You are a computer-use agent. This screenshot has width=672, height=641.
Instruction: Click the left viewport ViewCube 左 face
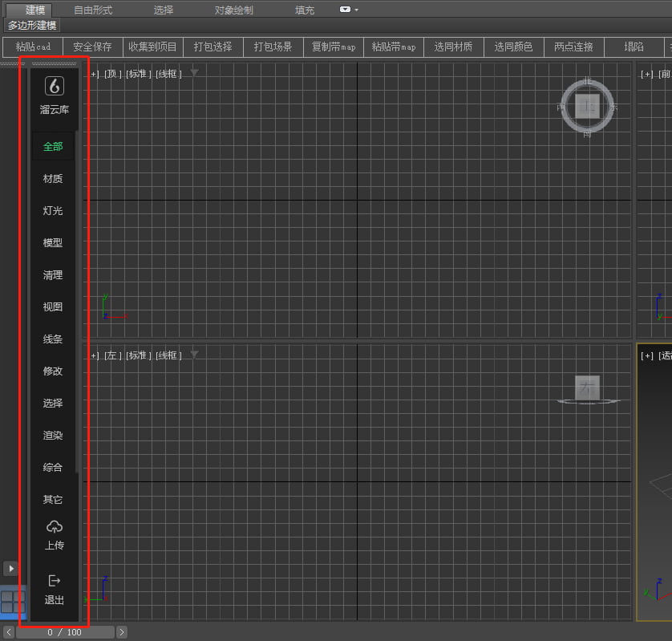click(587, 388)
